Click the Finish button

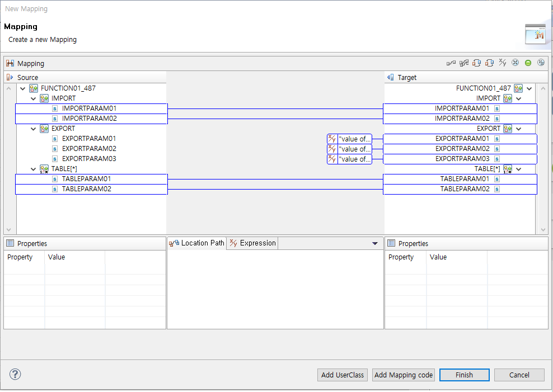464,375
